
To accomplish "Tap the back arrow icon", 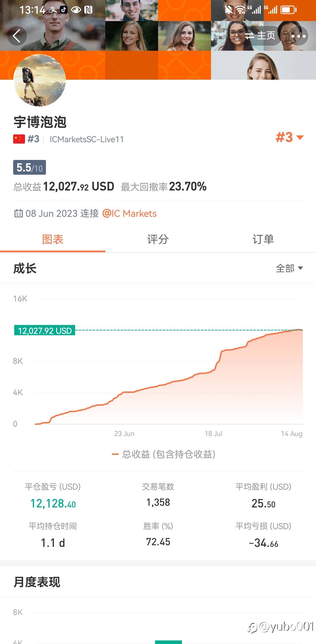I will (x=17, y=36).
